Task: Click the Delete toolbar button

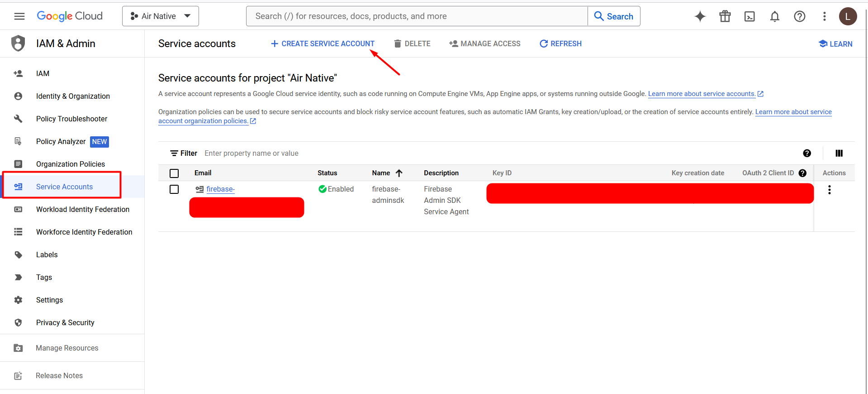Action: point(412,43)
